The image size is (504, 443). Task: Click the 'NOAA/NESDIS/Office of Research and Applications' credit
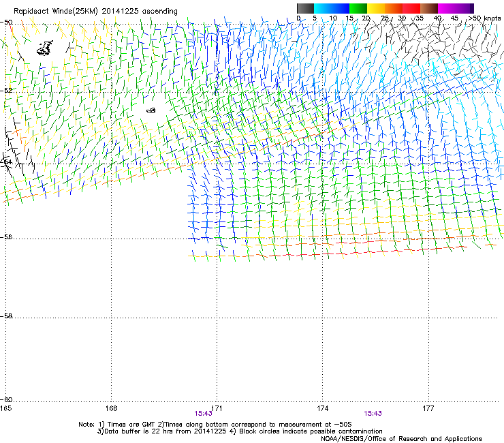401,439
